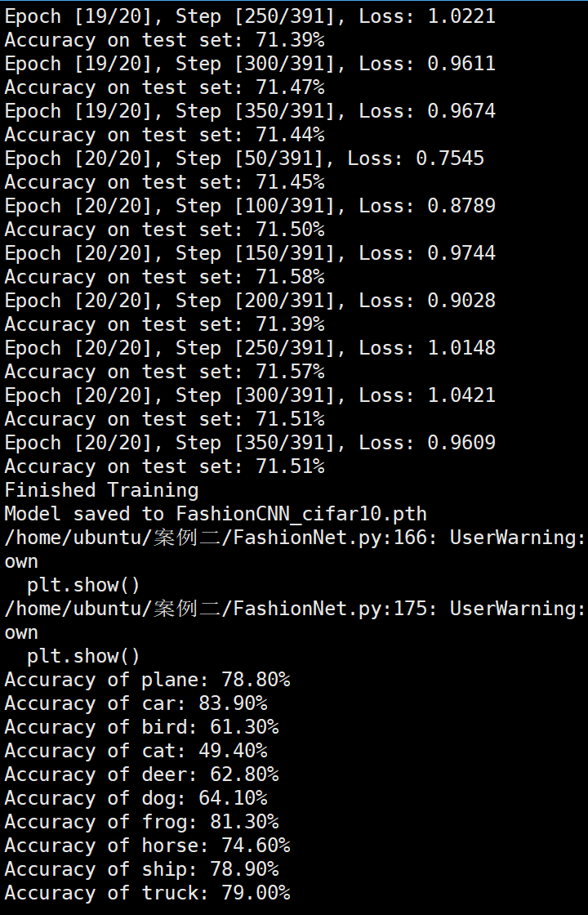This screenshot has height=915, width=588.
Task: Click the 'Finished Training' output line
Action: click(101, 490)
